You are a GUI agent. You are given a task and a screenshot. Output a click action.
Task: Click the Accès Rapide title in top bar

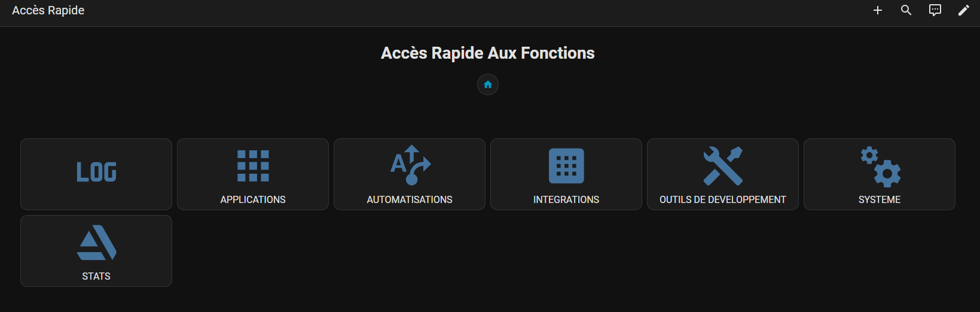[x=48, y=10]
